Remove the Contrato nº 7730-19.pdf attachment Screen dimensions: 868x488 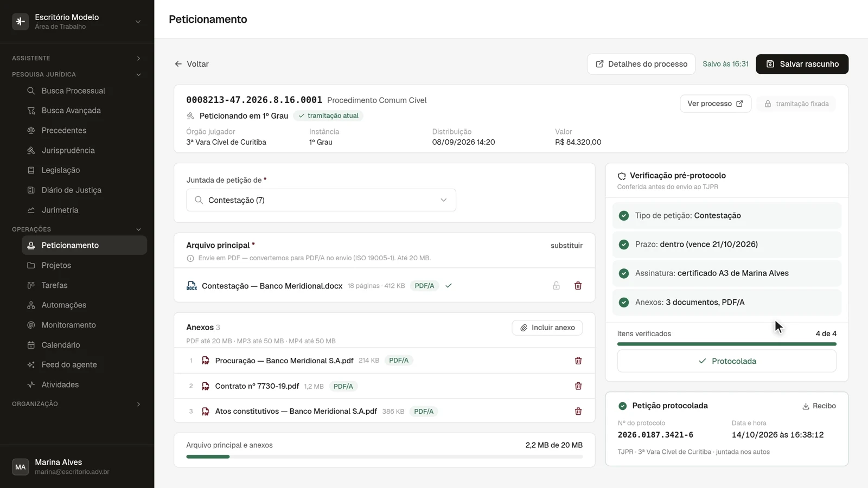pos(578,386)
